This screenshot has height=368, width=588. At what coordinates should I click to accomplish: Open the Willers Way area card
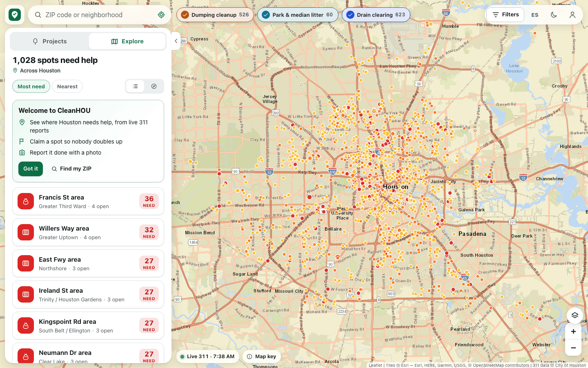[x=88, y=232]
